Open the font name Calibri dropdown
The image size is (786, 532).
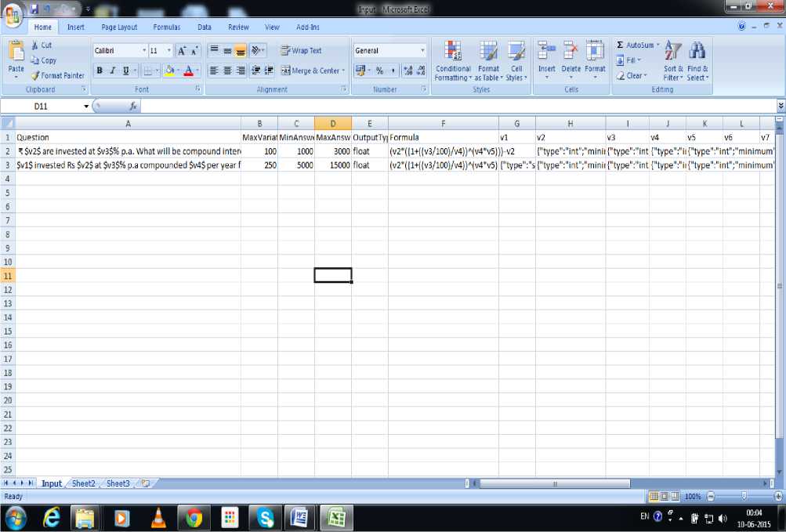tap(144, 51)
